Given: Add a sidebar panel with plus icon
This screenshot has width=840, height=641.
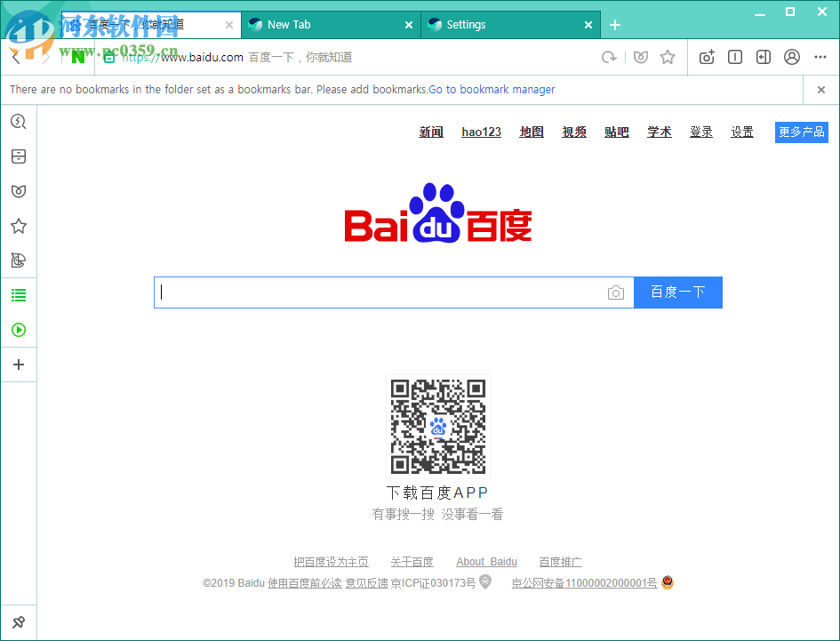Looking at the screenshot, I should point(19,365).
